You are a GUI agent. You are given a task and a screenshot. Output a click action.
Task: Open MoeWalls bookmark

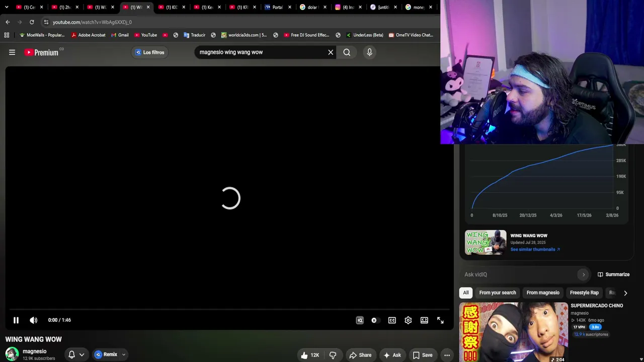point(42,35)
